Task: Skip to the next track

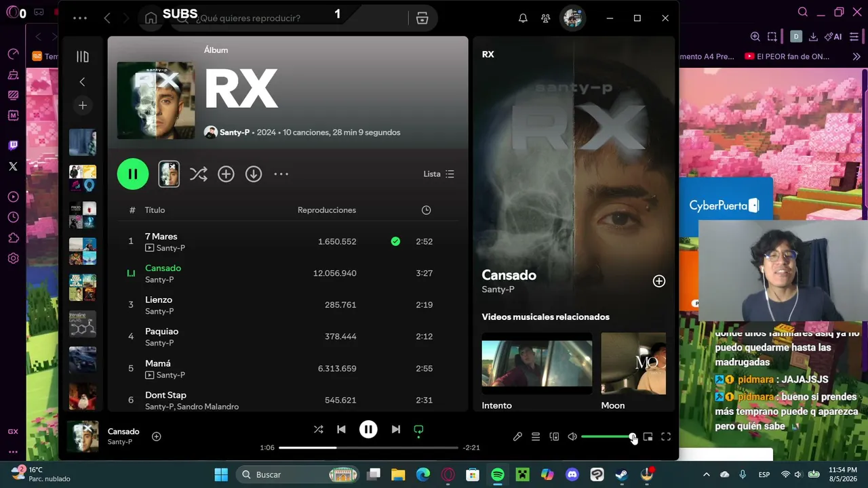Action: [395, 429]
